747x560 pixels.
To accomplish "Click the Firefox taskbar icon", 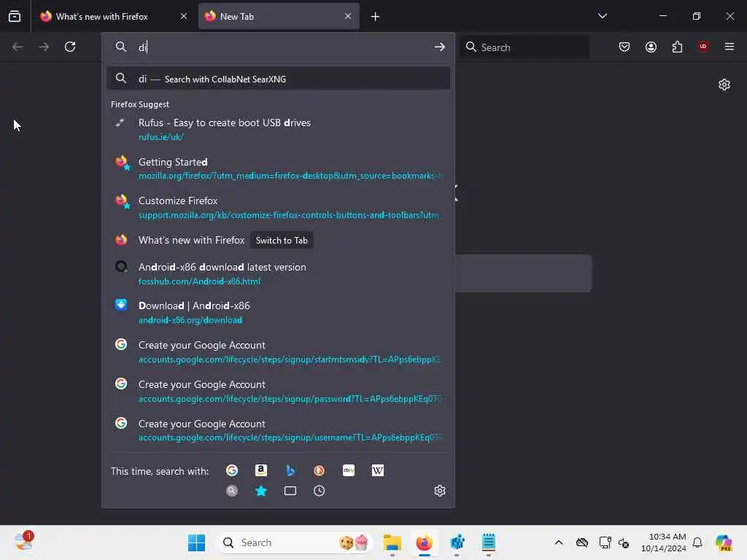I will pyautogui.click(x=424, y=542).
